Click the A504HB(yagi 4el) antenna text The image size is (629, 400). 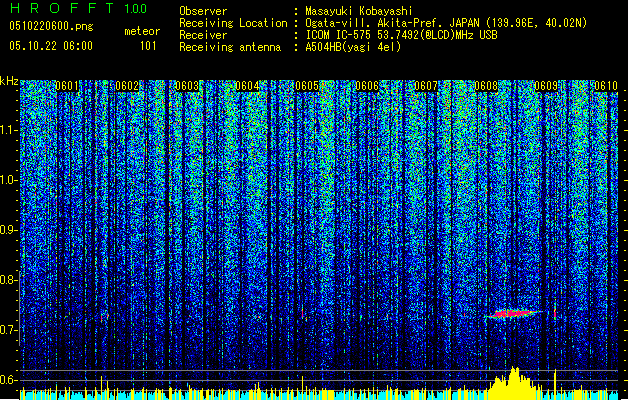point(353,47)
